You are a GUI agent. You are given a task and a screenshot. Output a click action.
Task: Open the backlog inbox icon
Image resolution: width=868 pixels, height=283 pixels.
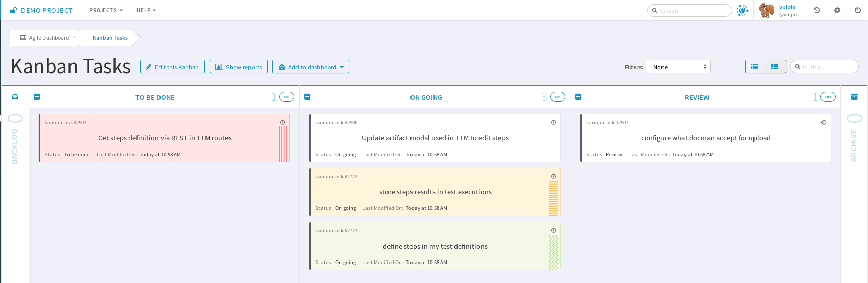pyautogui.click(x=15, y=97)
